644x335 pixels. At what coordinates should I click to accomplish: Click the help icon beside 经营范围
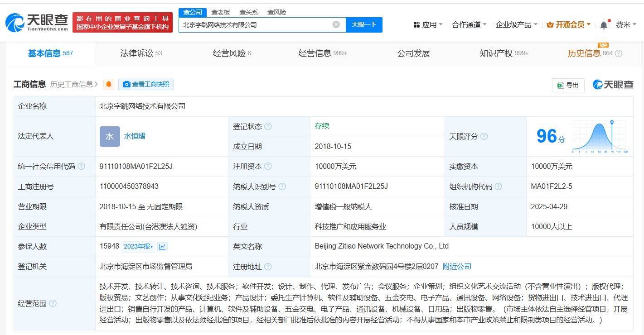pos(53,303)
